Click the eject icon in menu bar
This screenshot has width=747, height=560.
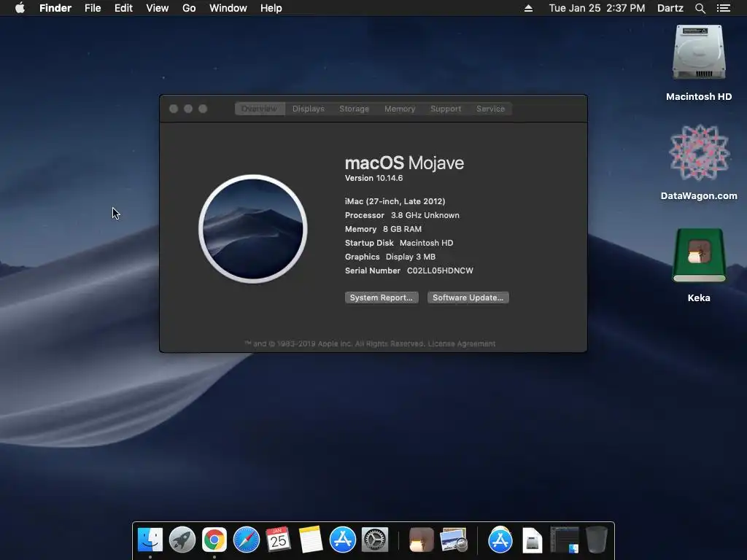[528, 8]
